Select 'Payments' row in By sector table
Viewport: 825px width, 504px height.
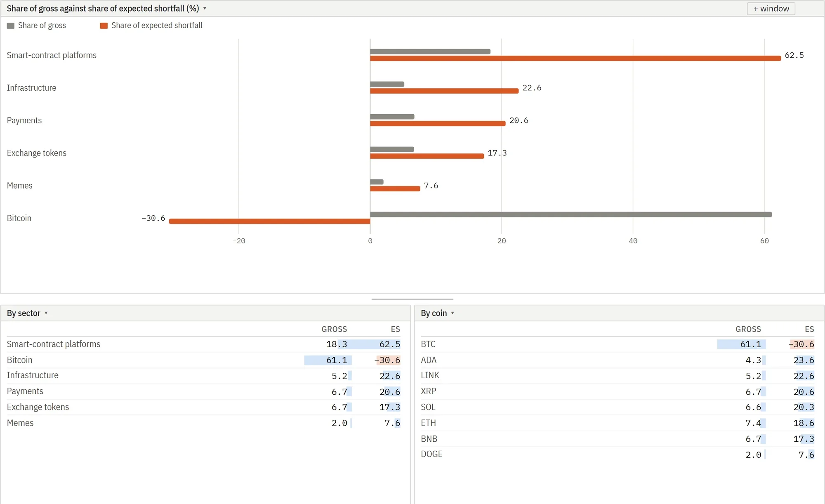[204, 391]
